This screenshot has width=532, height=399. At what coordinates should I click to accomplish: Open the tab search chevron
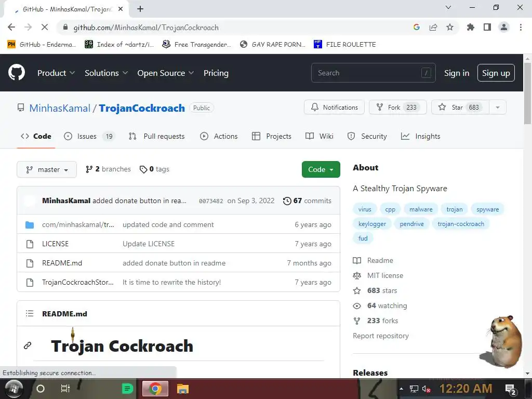click(448, 7)
